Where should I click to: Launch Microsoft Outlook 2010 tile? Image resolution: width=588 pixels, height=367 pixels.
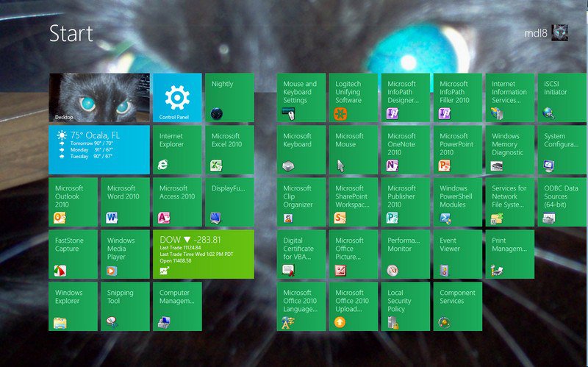73,202
